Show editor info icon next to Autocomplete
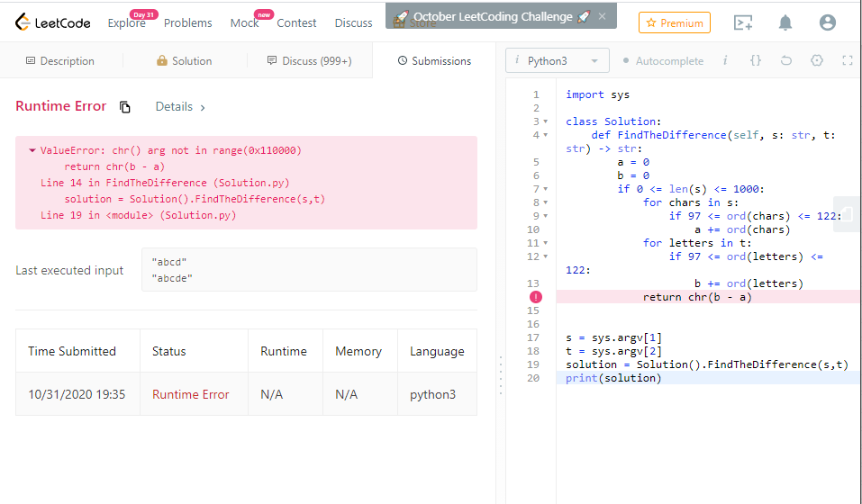The width and height of the screenshot is (862, 504). click(x=725, y=60)
